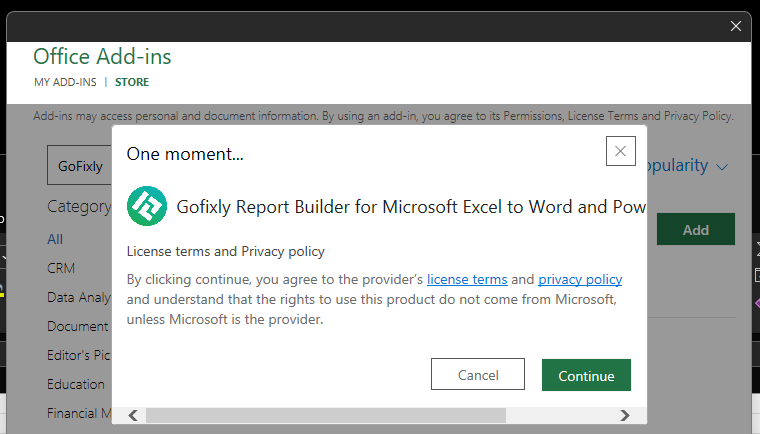Click the Gofixly Report Builder logo icon
Screen dimensions: 760x434
147,206
